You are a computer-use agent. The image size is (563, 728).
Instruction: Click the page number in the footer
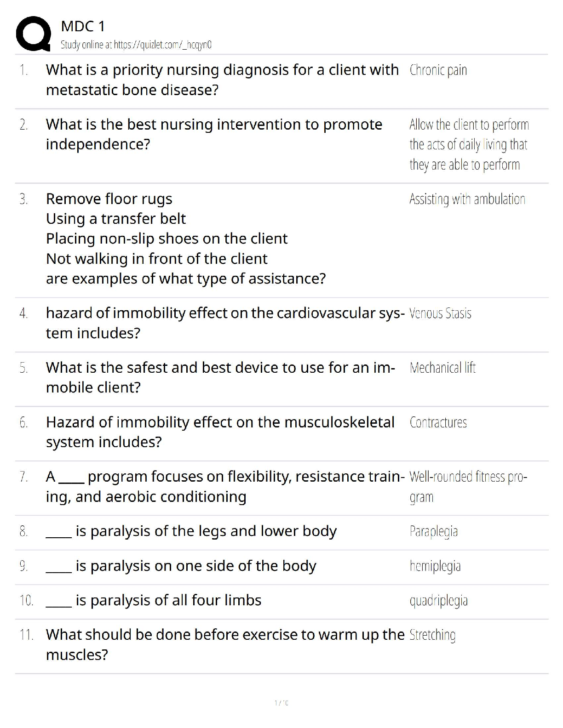pyautogui.click(x=281, y=703)
